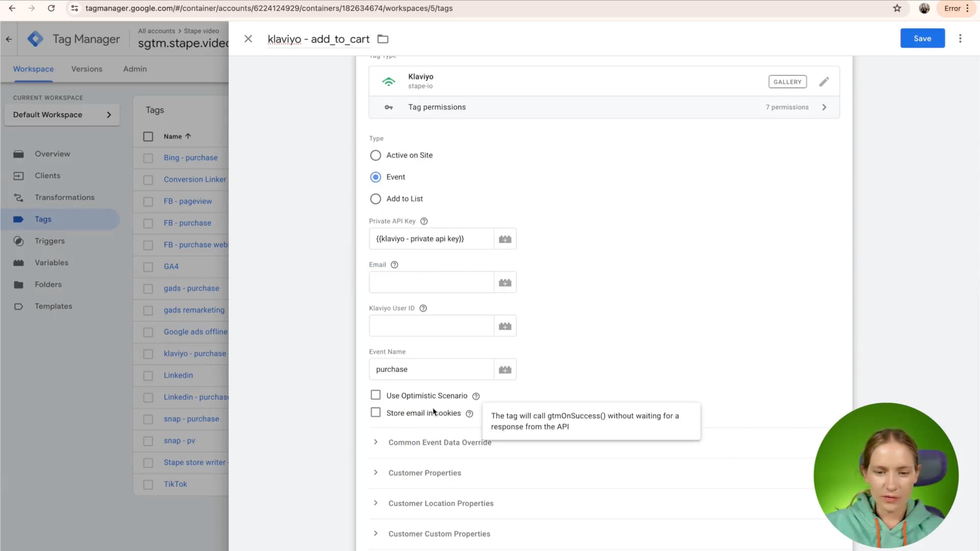Enable Use Optimistic Scenario checkbox
Image resolution: width=980 pixels, height=551 pixels.
coord(376,395)
